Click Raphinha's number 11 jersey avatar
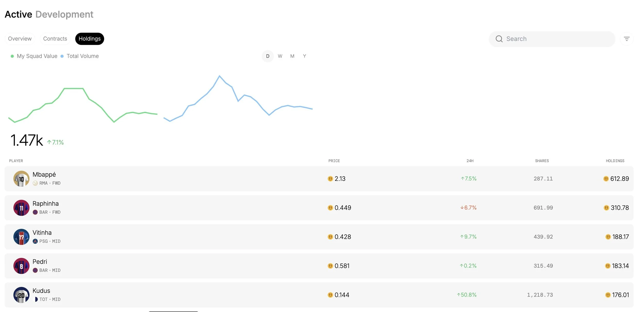The image size is (644, 312). pos(21,208)
